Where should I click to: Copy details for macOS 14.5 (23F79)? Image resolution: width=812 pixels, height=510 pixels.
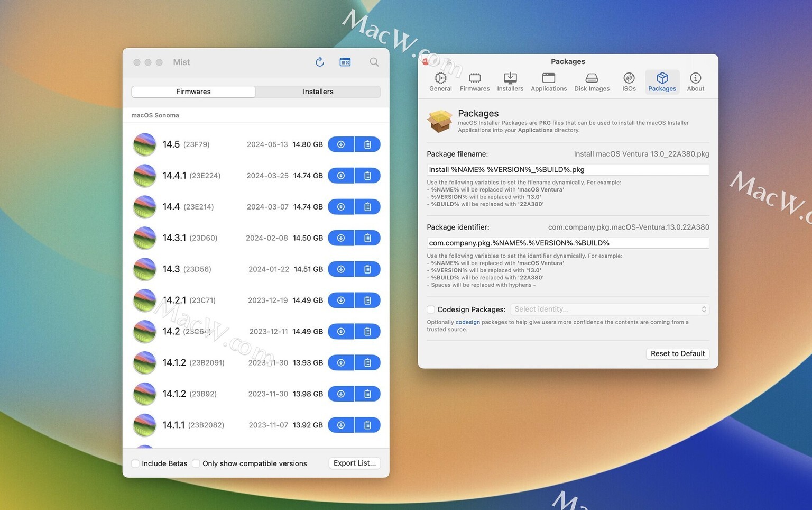[367, 144]
